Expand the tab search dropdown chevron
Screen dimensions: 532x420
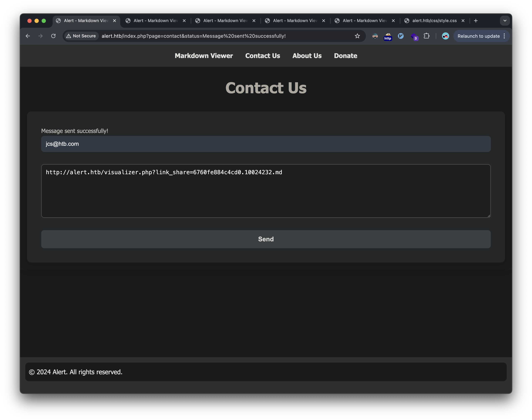(x=505, y=21)
